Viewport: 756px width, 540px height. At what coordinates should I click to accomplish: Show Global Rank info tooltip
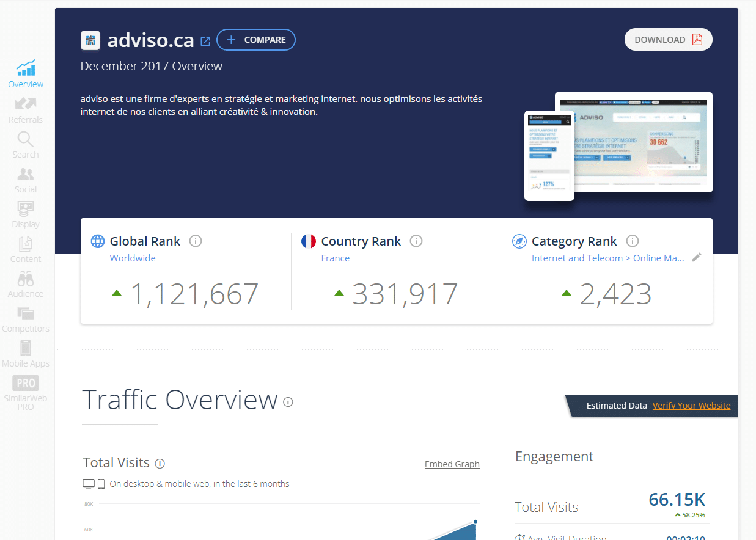[196, 241]
